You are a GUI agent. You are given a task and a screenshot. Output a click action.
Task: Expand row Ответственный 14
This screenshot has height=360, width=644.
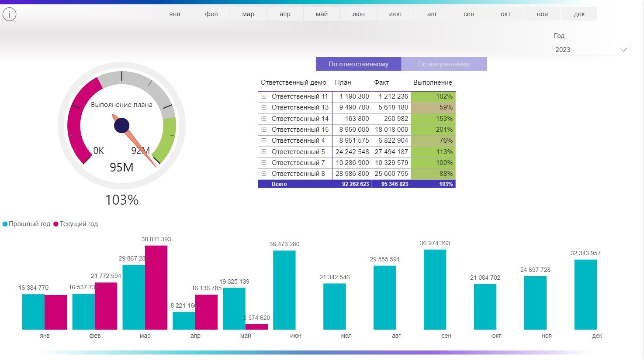(x=264, y=119)
